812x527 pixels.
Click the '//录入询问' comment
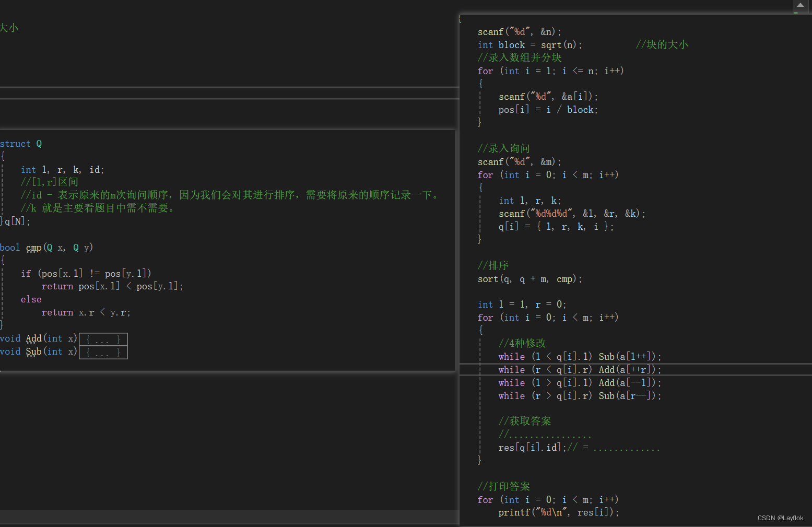(504, 148)
